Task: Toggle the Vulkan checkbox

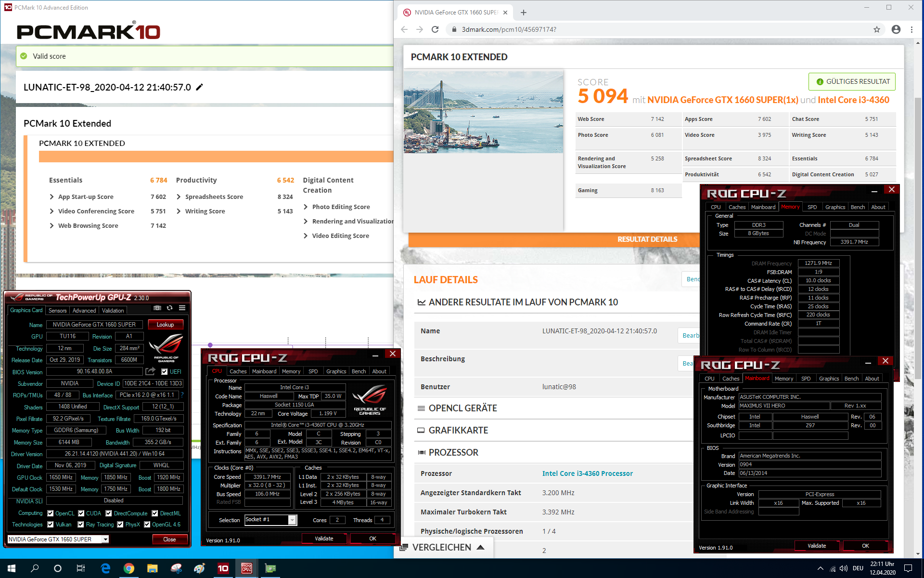Action: pyautogui.click(x=51, y=525)
